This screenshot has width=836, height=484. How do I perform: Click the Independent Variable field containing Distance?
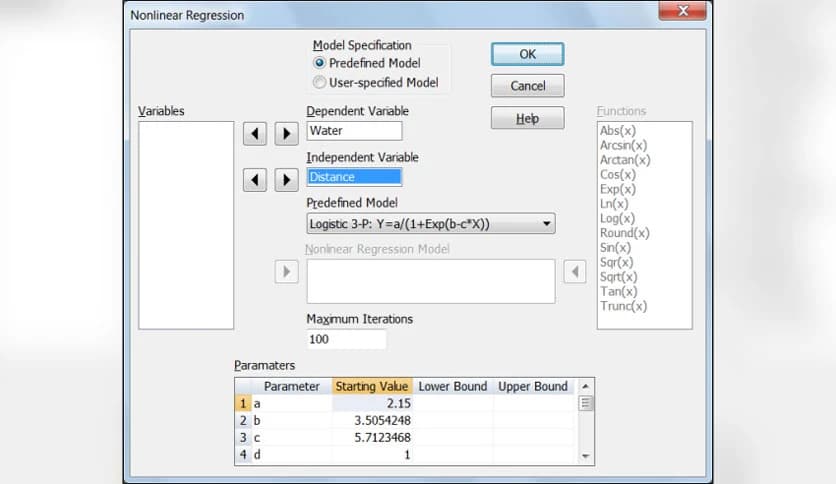355,177
